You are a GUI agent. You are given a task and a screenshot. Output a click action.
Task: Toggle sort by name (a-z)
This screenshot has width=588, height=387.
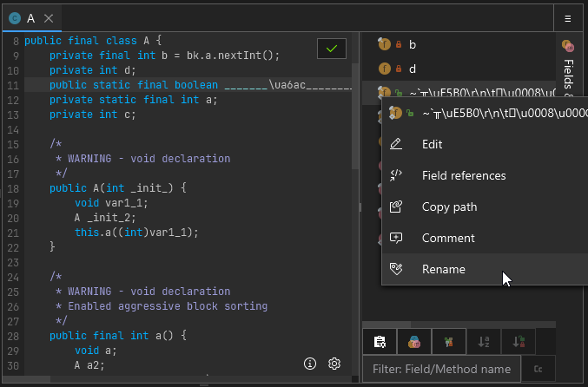pyautogui.click(x=484, y=342)
